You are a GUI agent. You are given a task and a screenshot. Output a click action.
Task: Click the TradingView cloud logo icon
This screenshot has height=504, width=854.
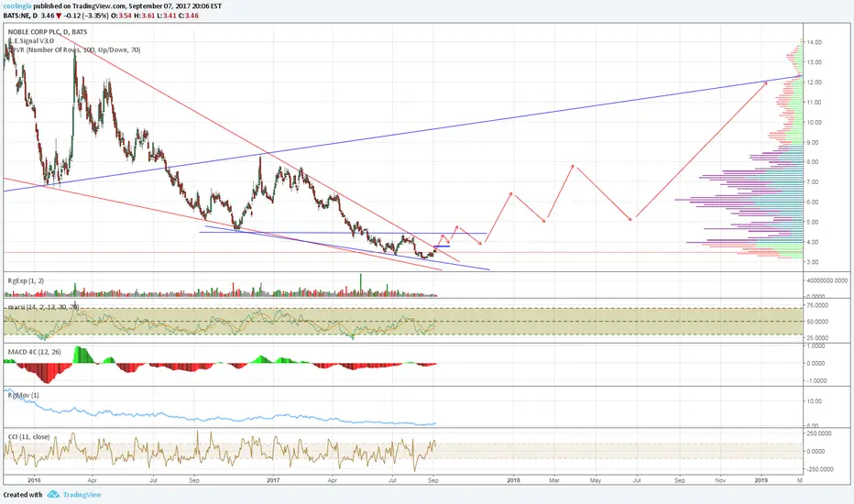[x=53, y=495]
